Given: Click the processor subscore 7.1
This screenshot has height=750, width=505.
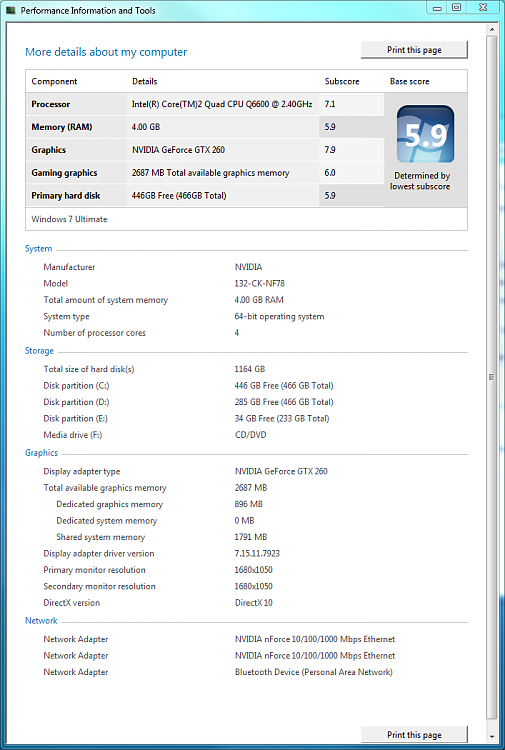Looking at the screenshot, I should (330, 104).
